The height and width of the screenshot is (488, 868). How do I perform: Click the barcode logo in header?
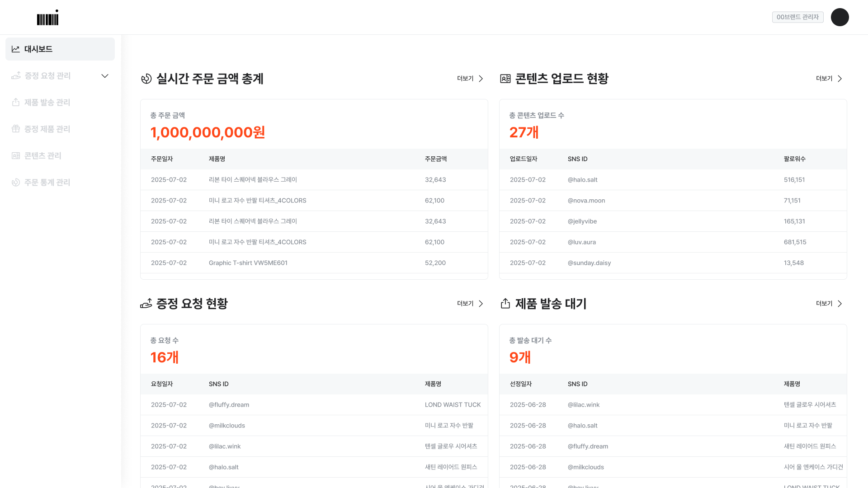click(x=47, y=18)
